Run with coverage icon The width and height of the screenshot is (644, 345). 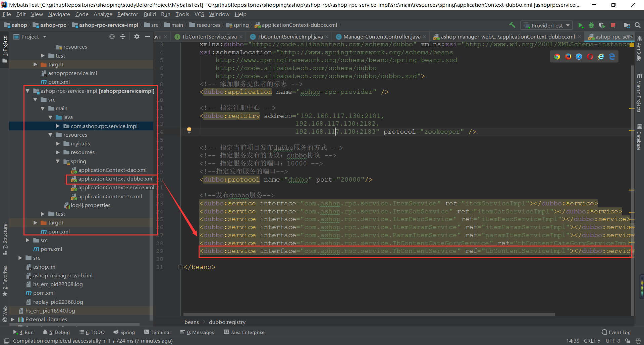[x=602, y=25]
